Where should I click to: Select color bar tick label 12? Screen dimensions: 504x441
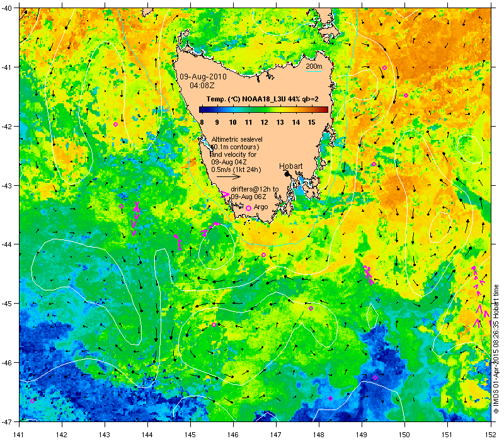coord(264,122)
